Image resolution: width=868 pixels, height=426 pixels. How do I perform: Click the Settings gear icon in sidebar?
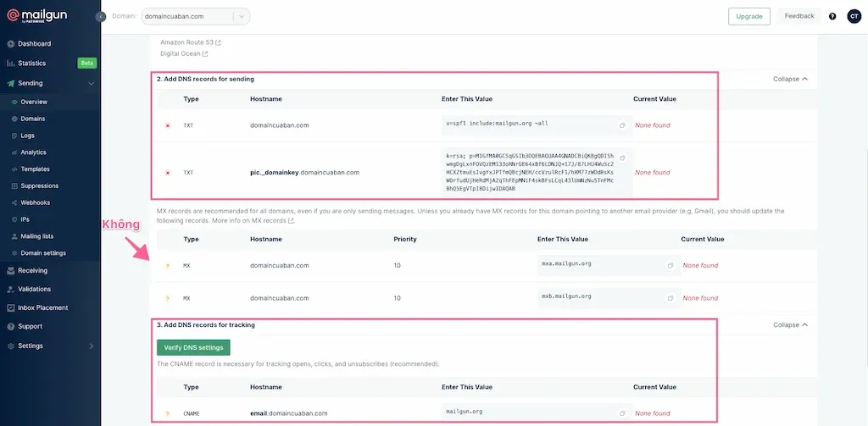click(10, 346)
